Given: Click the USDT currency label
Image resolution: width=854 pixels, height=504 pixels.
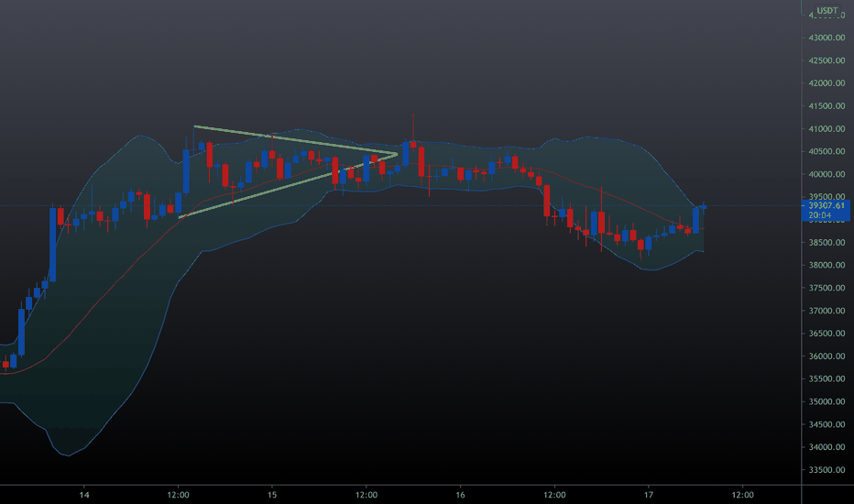Looking at the screenshot, I should [x=827, y=10].
